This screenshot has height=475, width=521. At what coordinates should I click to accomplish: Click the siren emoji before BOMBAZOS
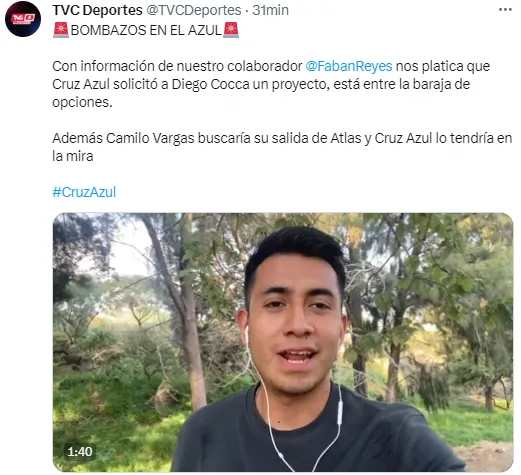[61, 30]
